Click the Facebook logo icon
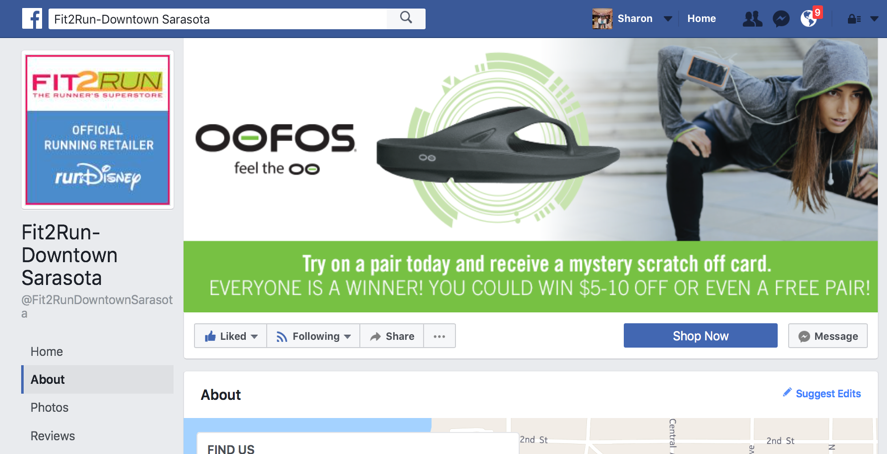Viewport: 887px width, 454px height. (32, 19)
